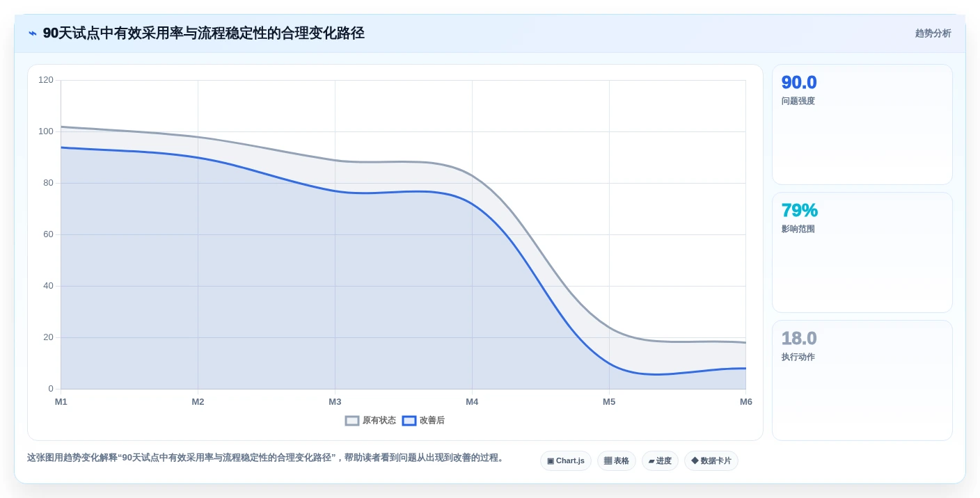
Task: Click the lightning trend icon beside the title
Action: (33, 33)
